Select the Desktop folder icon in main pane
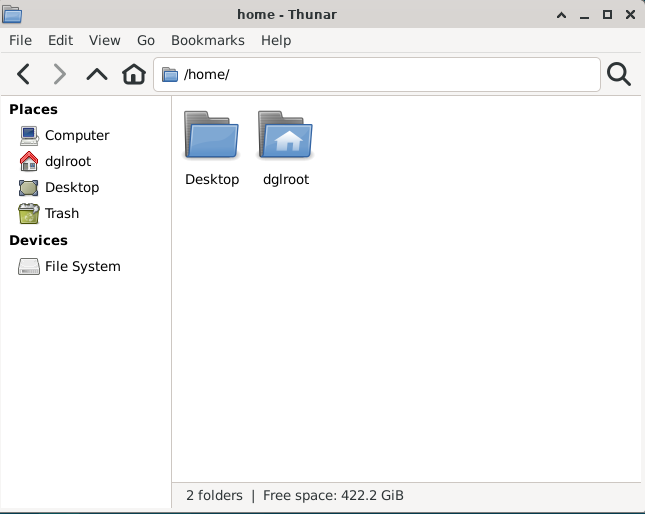Screen dimensions: 645x514 click(211, 134)
